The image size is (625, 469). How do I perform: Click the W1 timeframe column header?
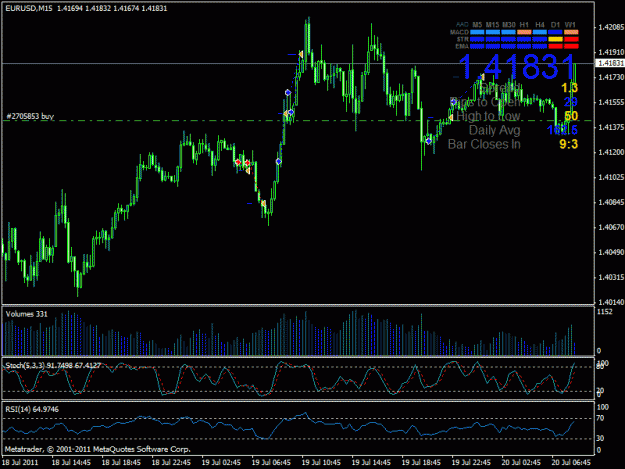(x=571, y=25)
